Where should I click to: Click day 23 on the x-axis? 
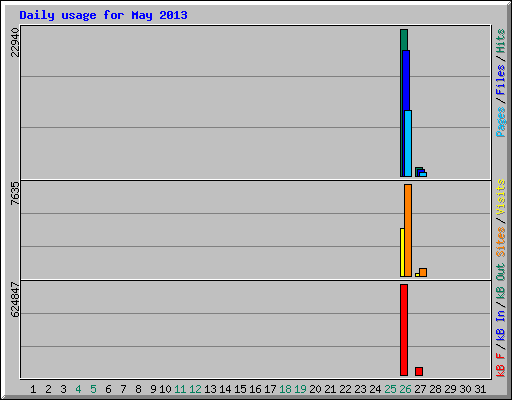tap(360, 389)
